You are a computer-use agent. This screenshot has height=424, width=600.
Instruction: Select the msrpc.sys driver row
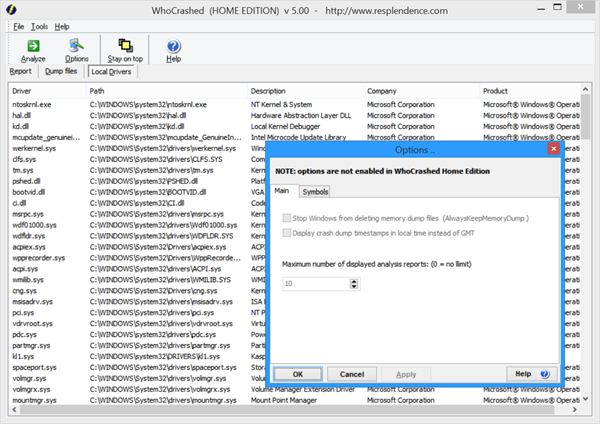point(138,214)
